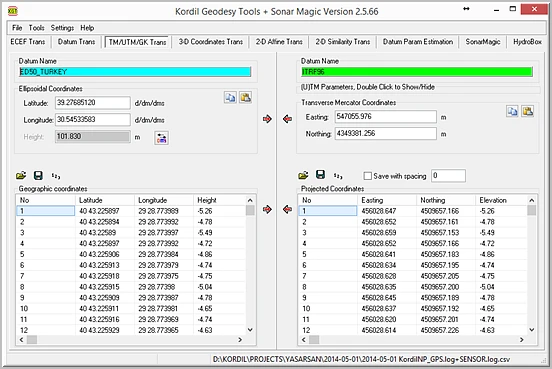The width and height of the screenshot is (552, 369).
Task: Enable Save with spacing checkbox
Action: pos(368,176)
